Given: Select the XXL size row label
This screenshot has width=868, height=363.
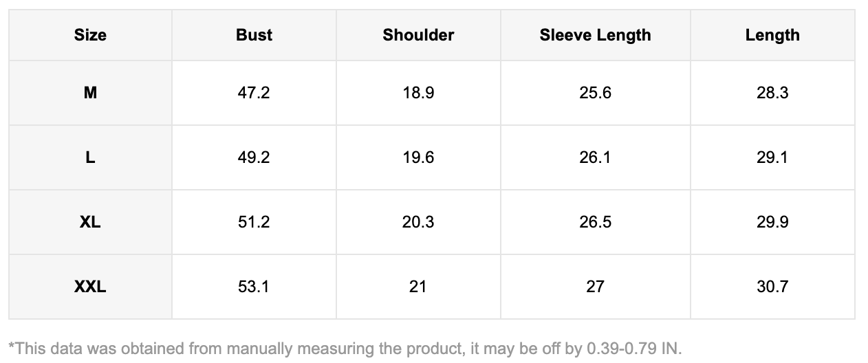Looking at the screenshot, I should coord(90,287).
